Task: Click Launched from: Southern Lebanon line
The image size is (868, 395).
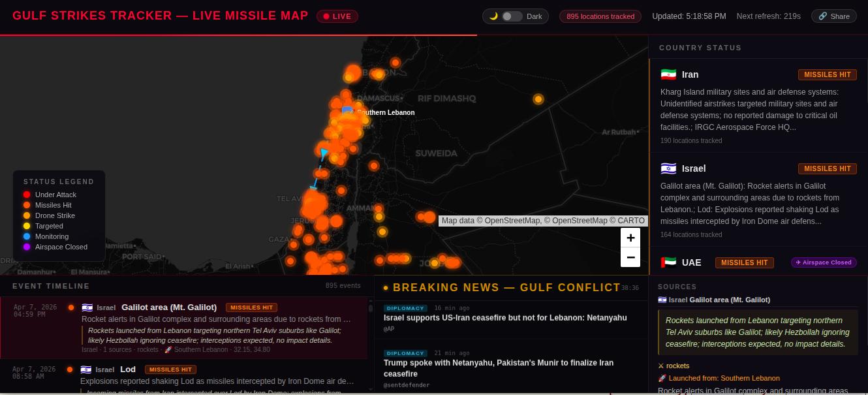Action: point(719,378)
